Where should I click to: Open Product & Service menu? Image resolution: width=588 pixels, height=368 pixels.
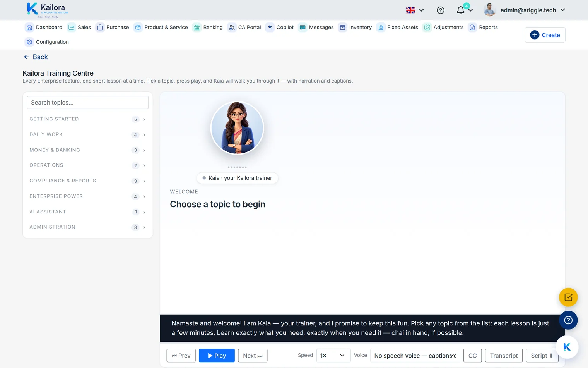[x=161, y=27]
